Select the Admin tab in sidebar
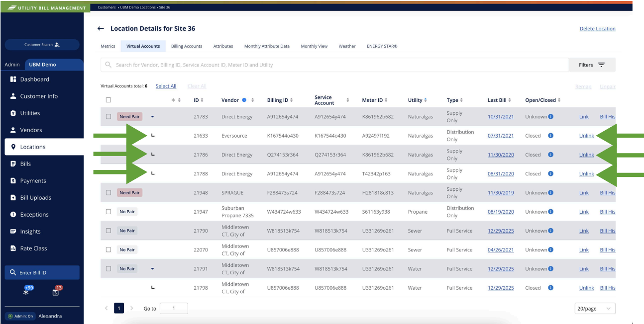The width and height of the screenshot is (644, 324). [12, 65]
